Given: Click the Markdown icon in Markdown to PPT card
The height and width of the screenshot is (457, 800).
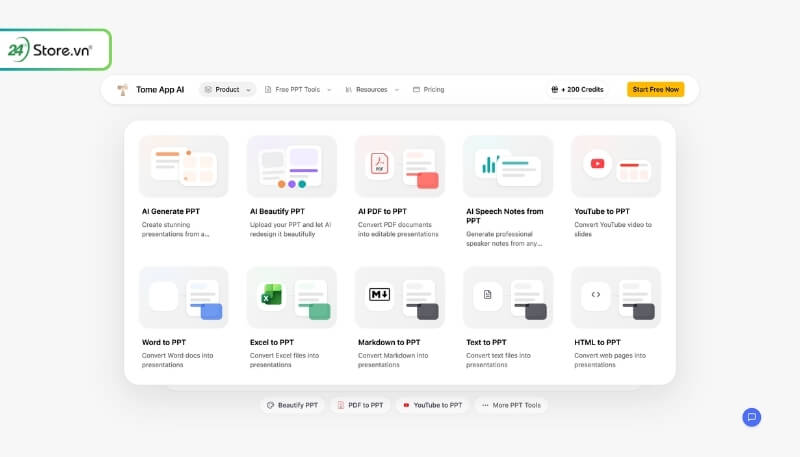Looking at the screenshot, I should [379, 294].
